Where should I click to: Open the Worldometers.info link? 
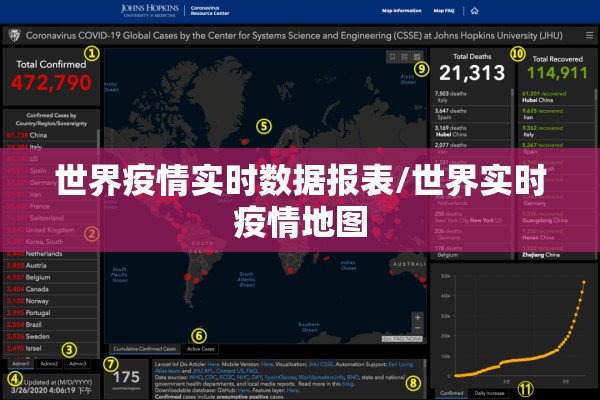[x=321, y=377]
